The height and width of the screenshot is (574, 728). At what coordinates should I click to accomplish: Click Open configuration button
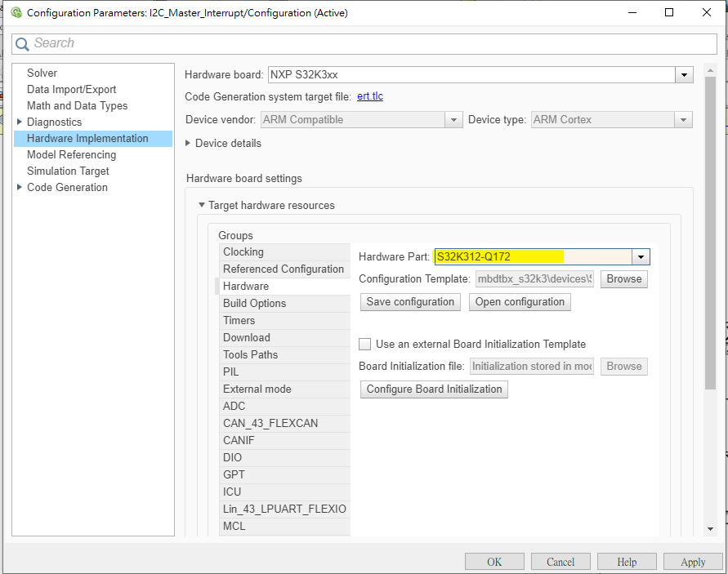pos(520,302)
